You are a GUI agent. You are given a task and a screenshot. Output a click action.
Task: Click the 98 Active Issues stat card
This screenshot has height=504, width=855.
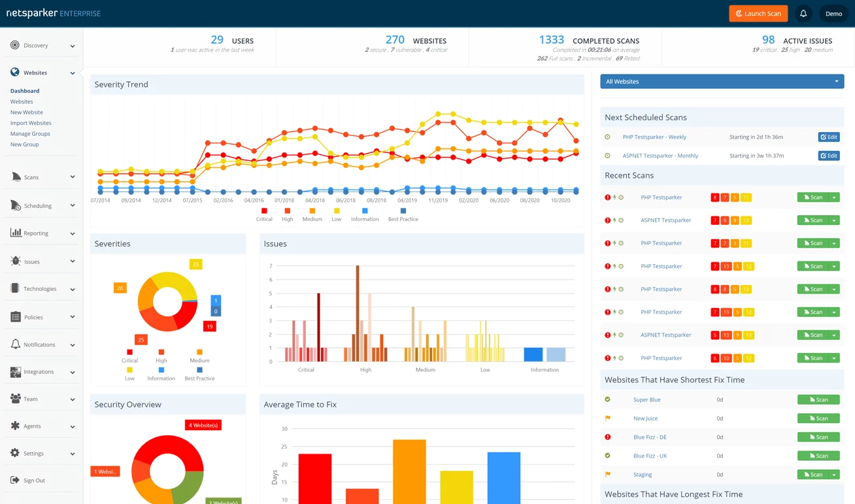pos(758,47)
